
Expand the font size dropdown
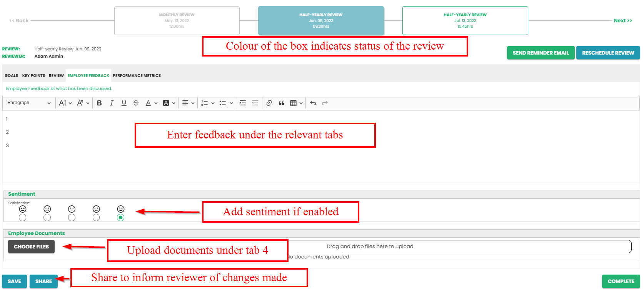point(65,103)
